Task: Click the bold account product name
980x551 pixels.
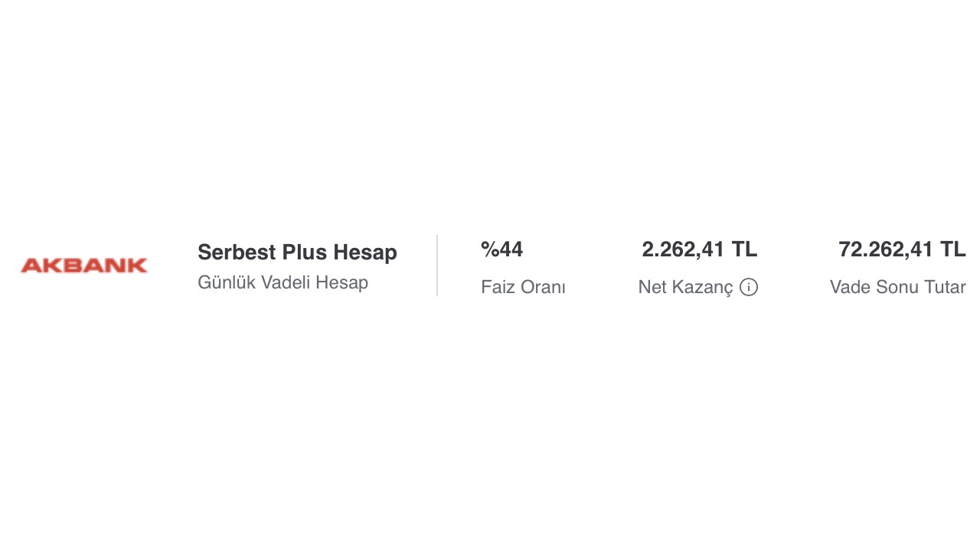Action: 297,252
